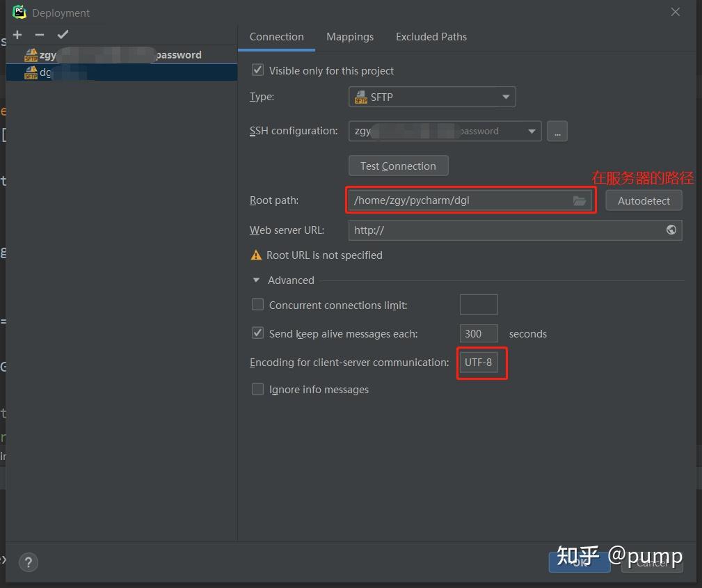The image size is (702, 588).
Task: Click inside the Web server URL field
Action: point(487,230)
